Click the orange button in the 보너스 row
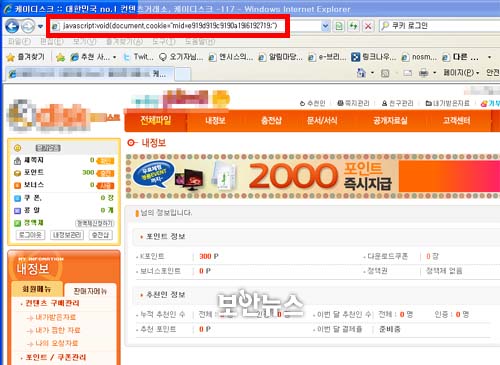This screenshot has height=365, width=500. click(105, 186)
